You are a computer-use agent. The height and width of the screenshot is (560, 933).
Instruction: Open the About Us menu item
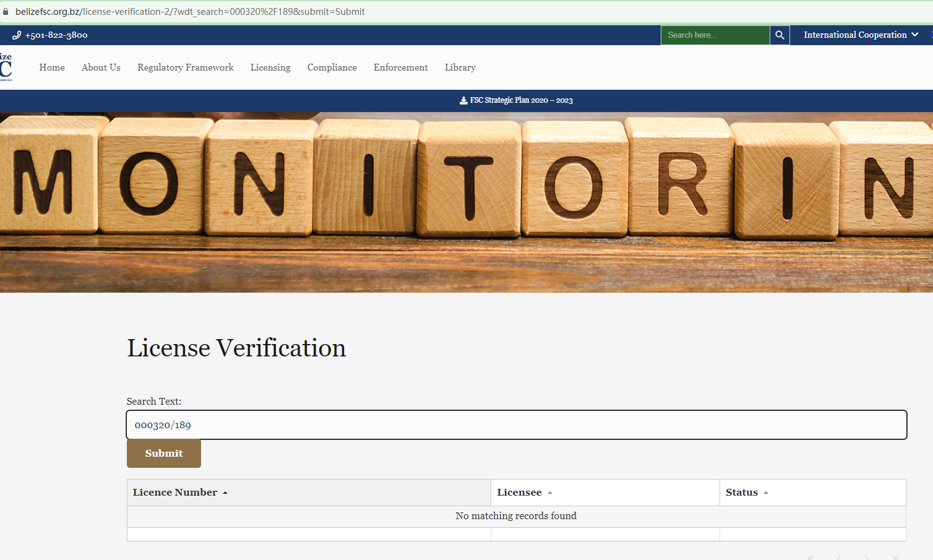101,67
